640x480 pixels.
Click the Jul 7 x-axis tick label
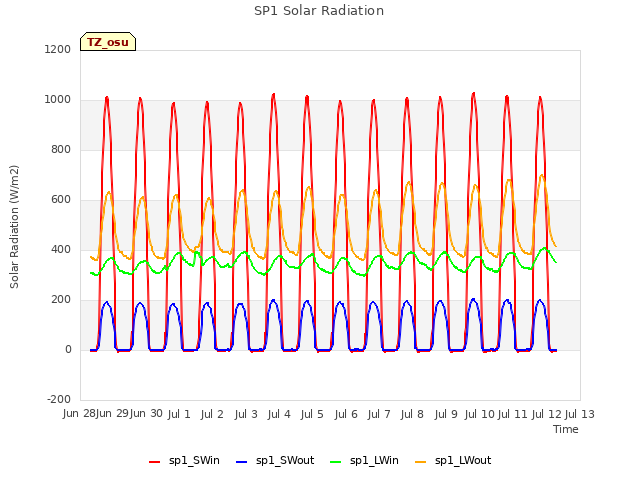(379, 414)
